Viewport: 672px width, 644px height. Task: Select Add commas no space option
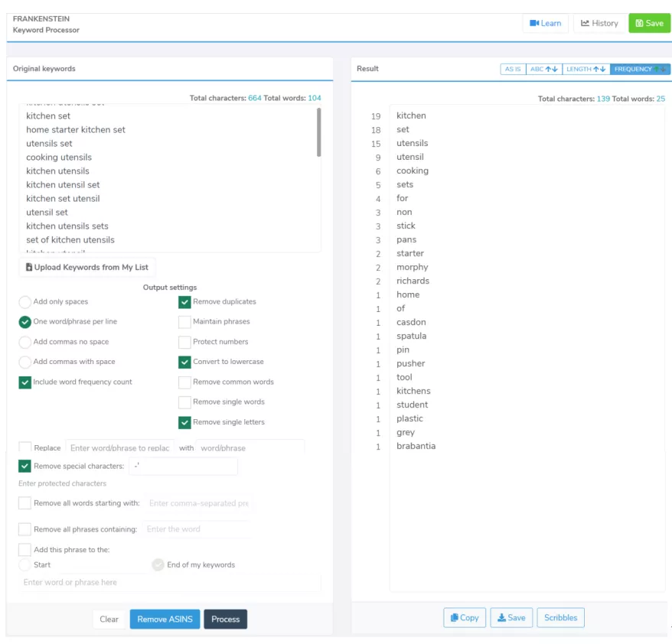pos(24,342)
